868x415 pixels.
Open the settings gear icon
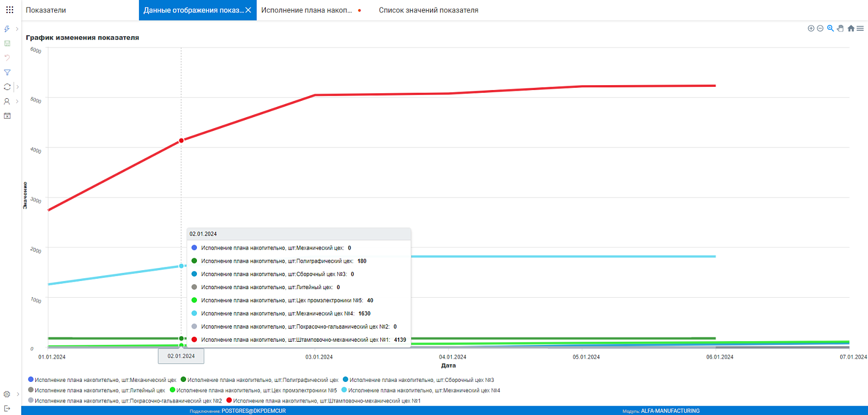point(7,394)
